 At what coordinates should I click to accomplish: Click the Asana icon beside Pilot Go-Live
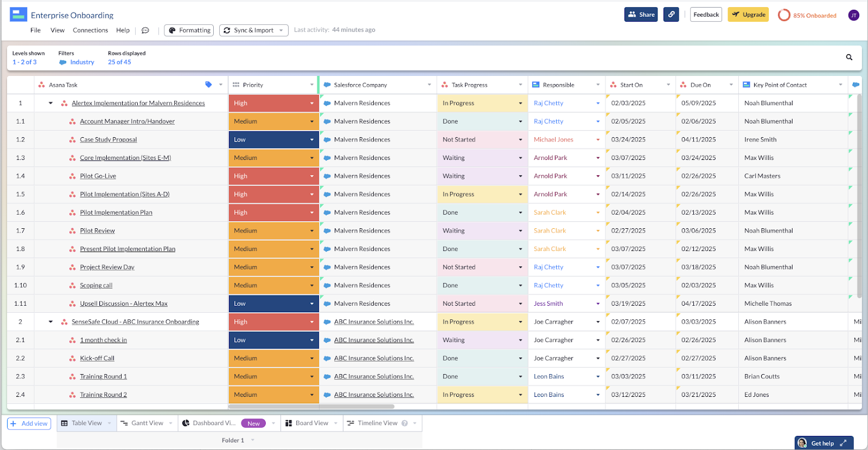(x=72, y=176)
